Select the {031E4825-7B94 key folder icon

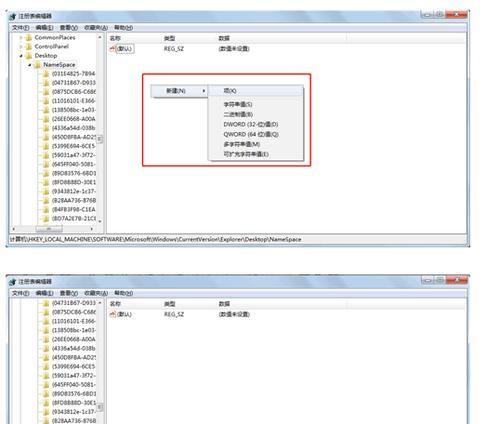tap(46, 74)
